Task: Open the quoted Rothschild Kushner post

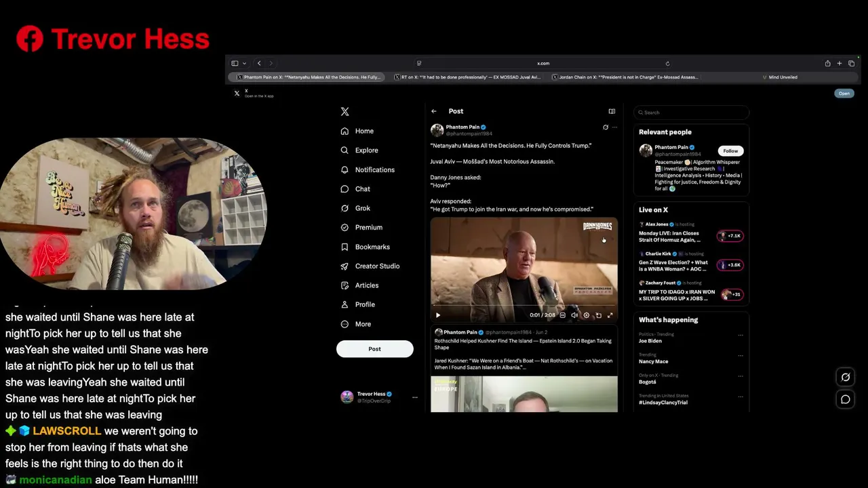Action: (x=524, y=369)
